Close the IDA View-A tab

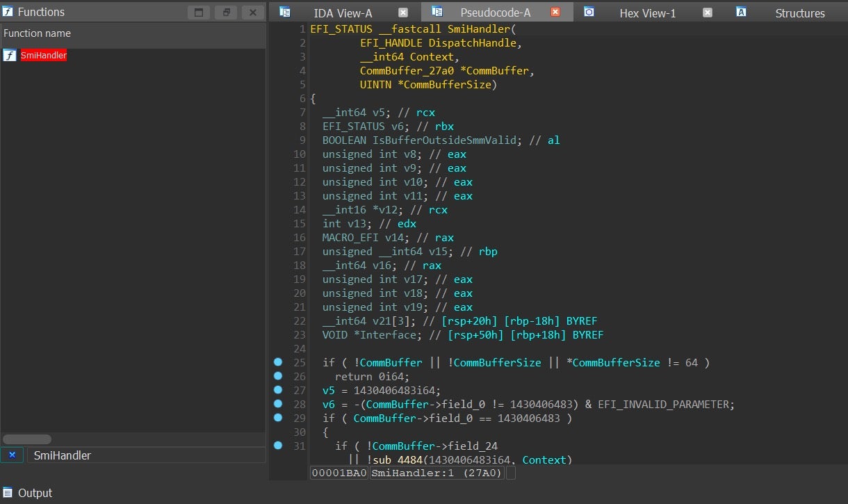(x=403, y=13)
